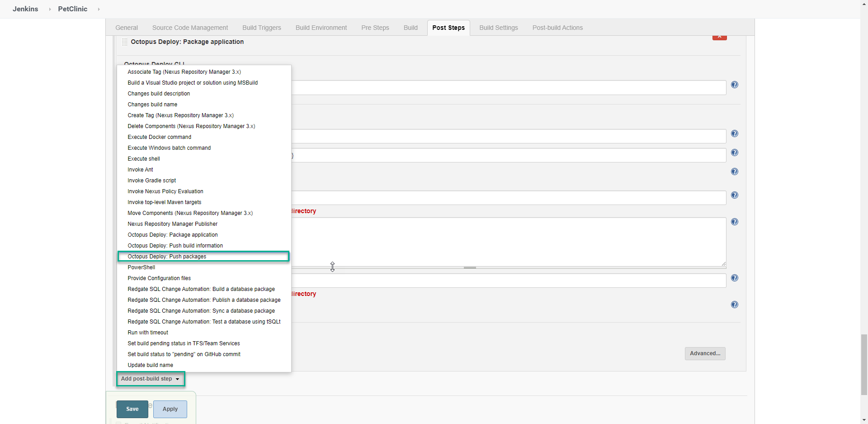Go to Post-build Actions tab
The width and height of the screenshot is (868, 424).
pyautogui.click(x=557, y=28)
